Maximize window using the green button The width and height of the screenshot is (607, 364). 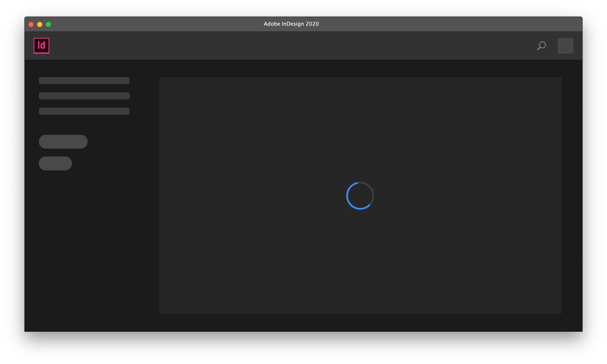pyautogui.click(x=49, y=24)
